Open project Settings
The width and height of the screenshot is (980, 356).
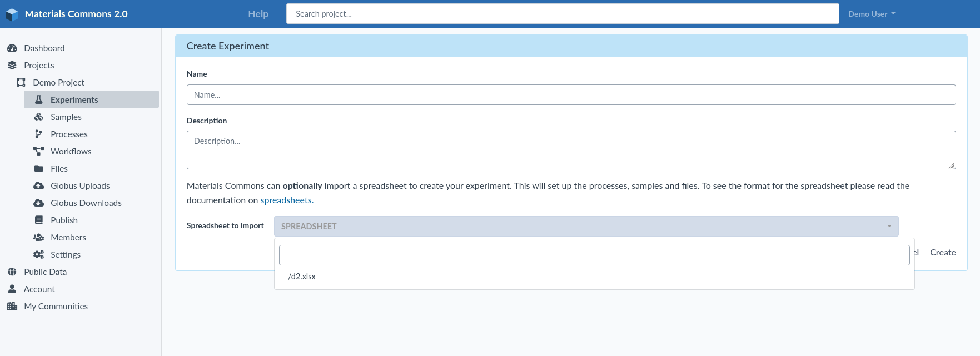[66, 255]
